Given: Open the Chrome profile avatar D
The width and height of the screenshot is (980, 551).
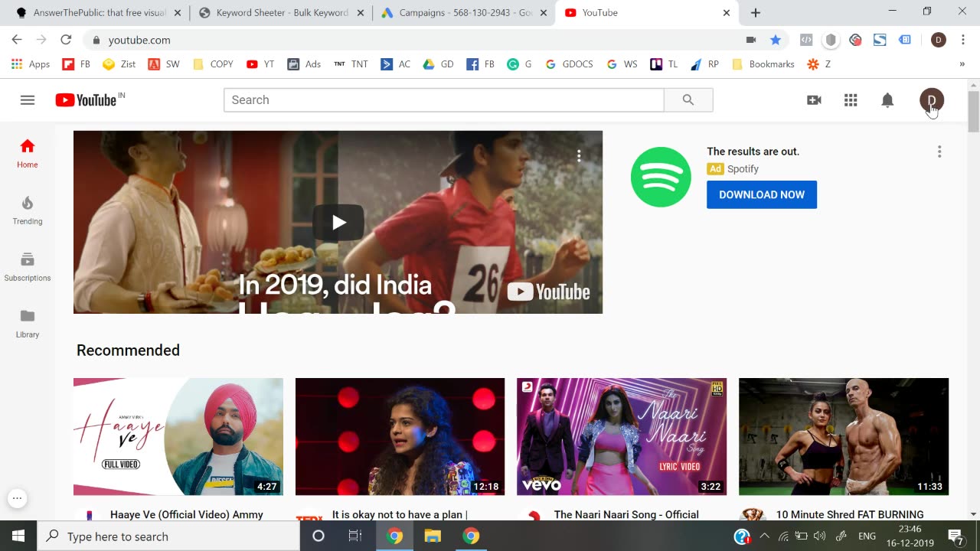Looking at the screenshot, I should pos(939,40).
